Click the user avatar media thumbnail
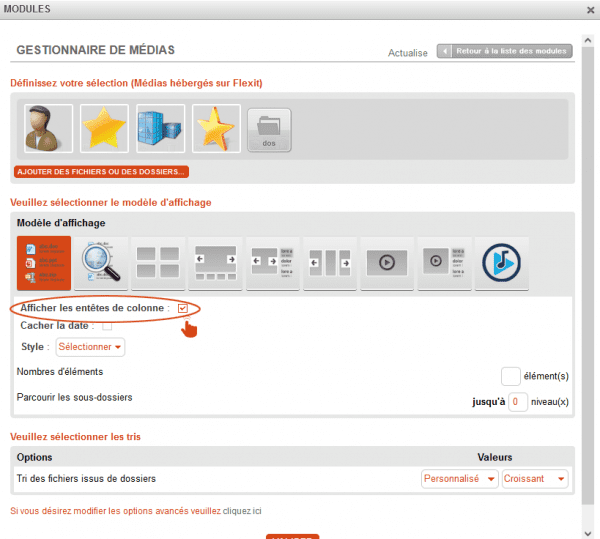The width and height of the screenshot is (600, 539). (48, 130)
